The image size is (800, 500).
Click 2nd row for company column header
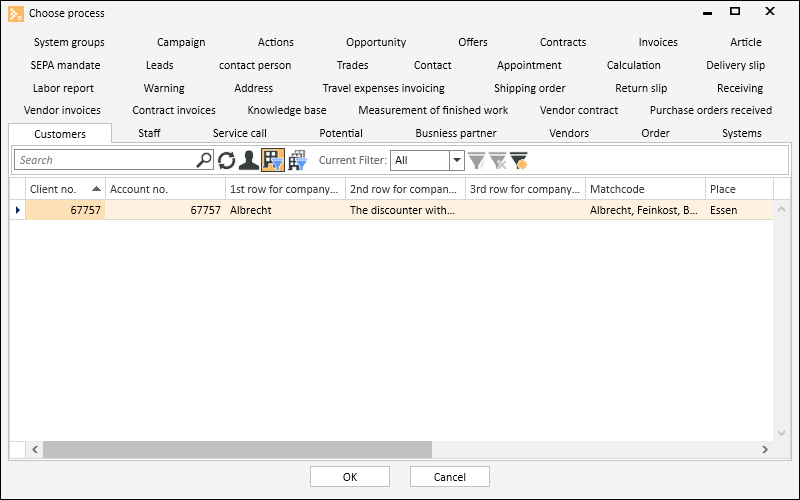click(405, 189)
